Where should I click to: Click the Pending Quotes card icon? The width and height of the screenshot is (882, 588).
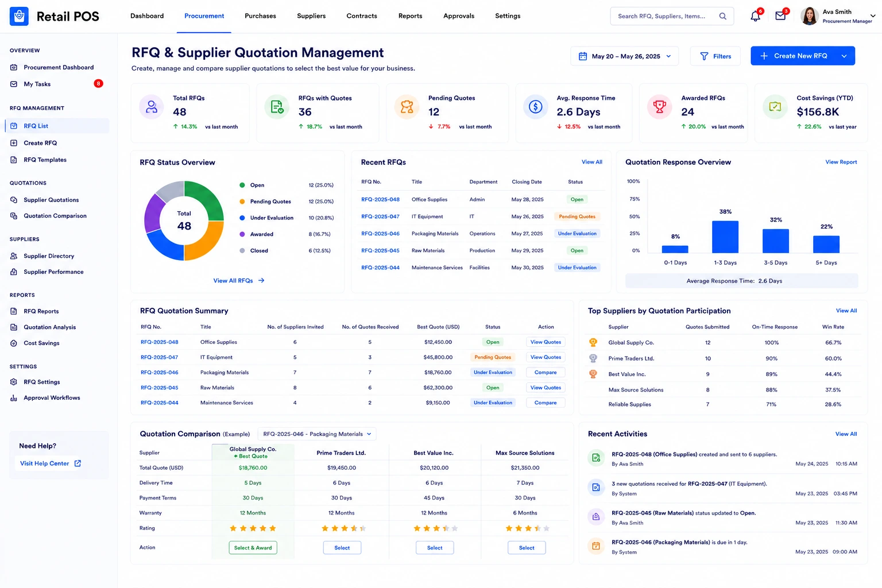pos(407,107)
